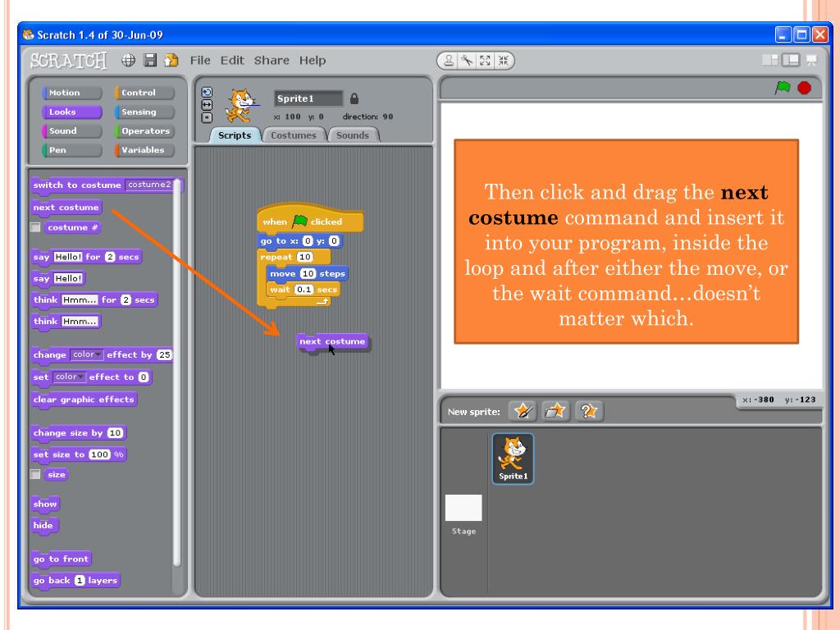Get a surprise sprite

(589, 412)
